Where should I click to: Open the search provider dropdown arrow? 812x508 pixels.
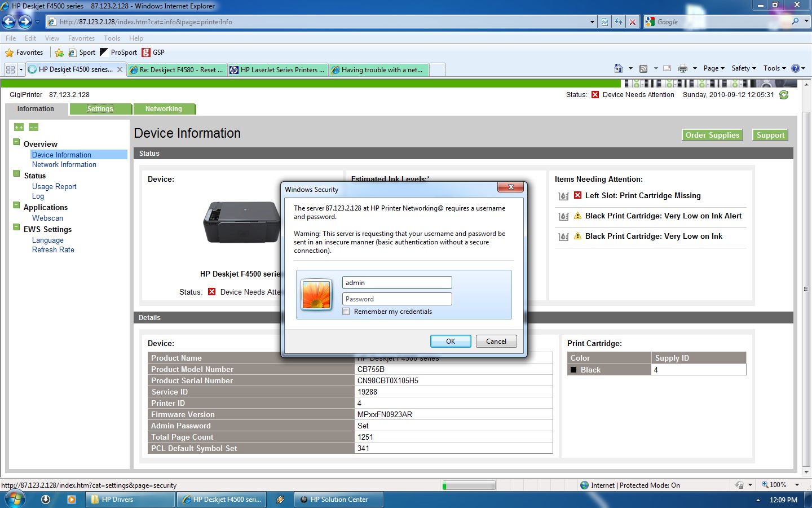[x=806, y=21]
